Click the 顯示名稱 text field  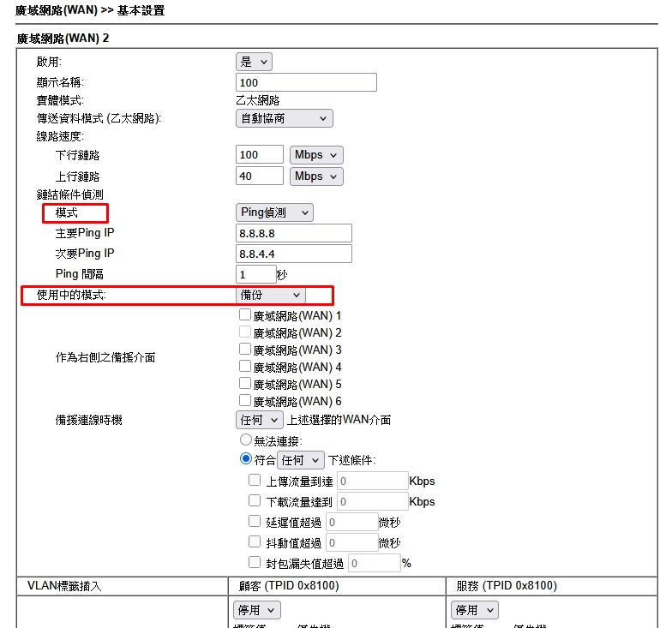306,82
